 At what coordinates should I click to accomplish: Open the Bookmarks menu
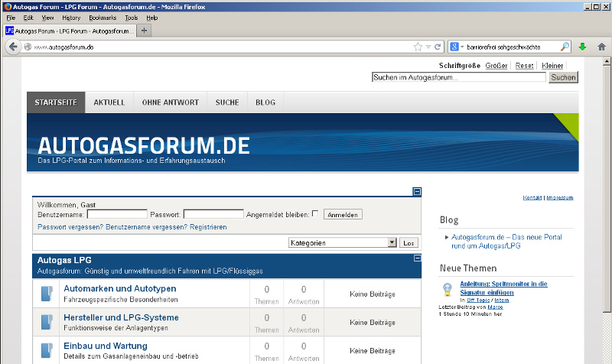(x=102, y=17)
